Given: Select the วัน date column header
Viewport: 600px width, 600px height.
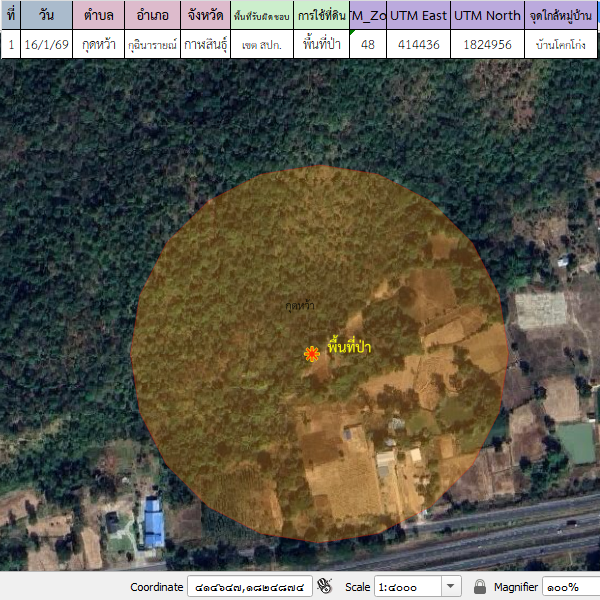Looking at the screenshot, I should [47, 15].
